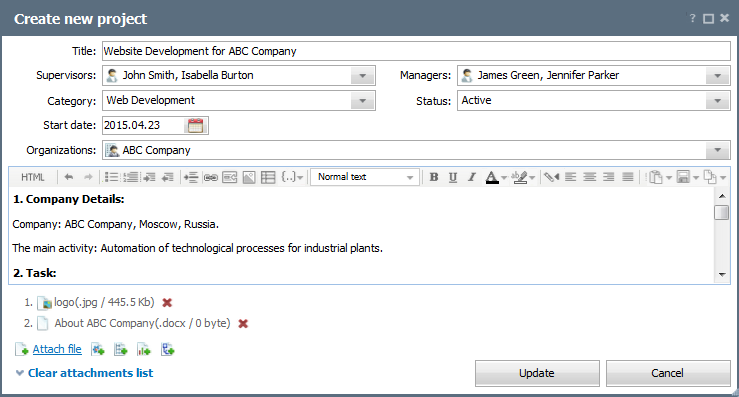Open the Start date calendar picker

coord(196,125)
